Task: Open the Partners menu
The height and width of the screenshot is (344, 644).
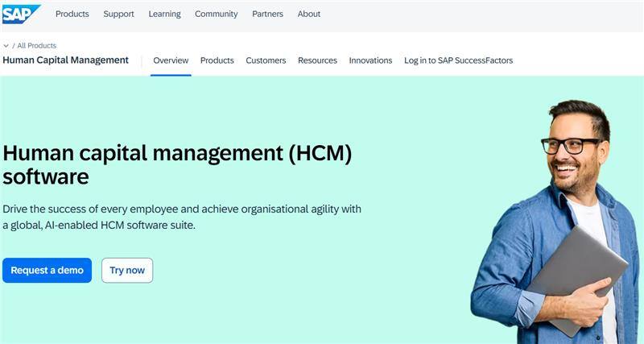Action: point(268,14)
